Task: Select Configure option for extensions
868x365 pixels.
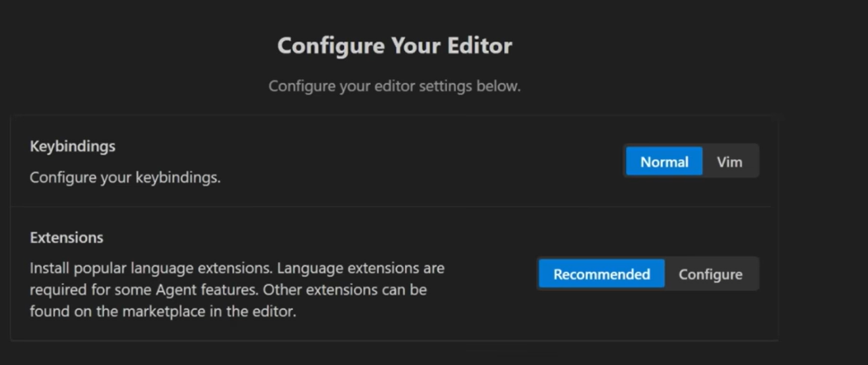Action: point(711,274)
